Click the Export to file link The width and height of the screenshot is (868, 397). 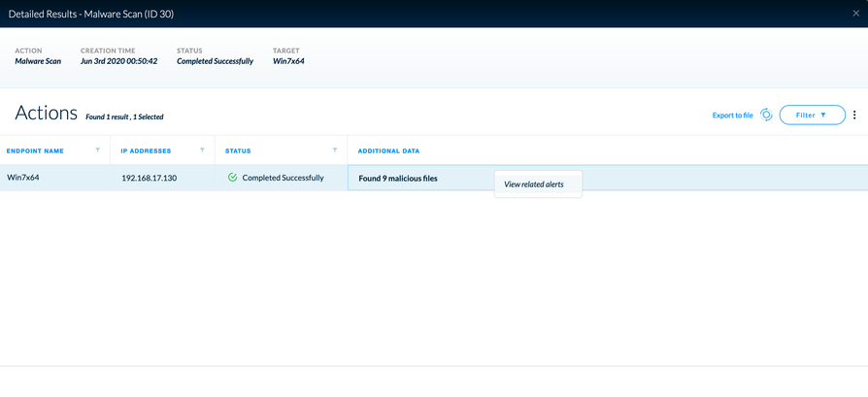click(x=732, y=116)
